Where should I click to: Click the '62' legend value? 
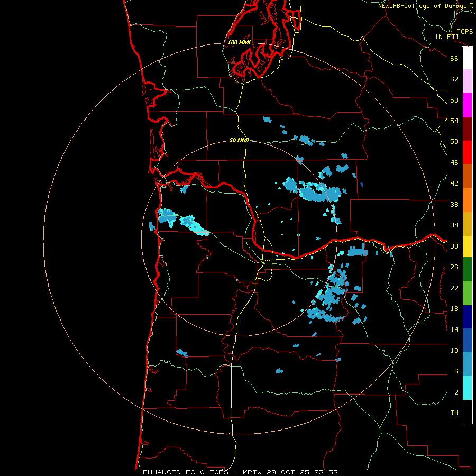coord(454,79)
